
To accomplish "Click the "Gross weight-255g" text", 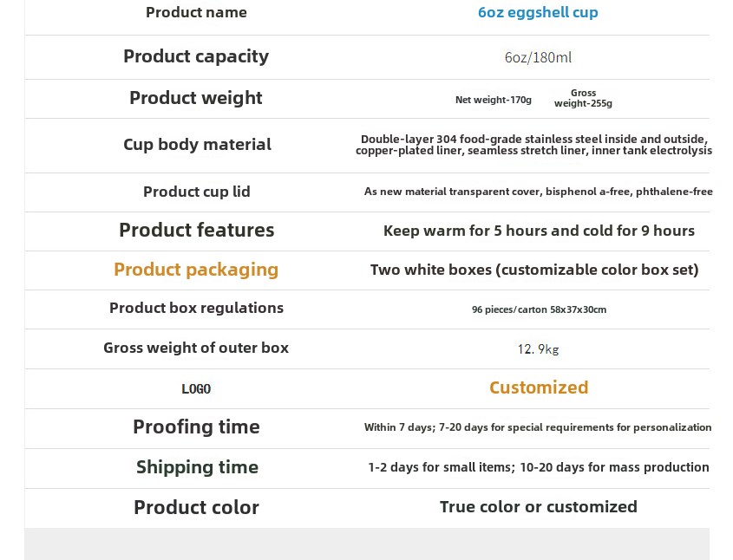I will click(583, 99).
